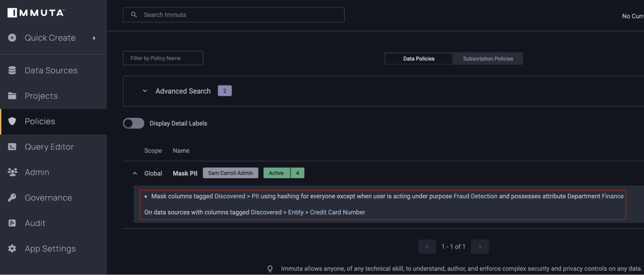Click the Audit log icon
The image size is (644, 275).
pyautogui.click(x=12, y=223)
